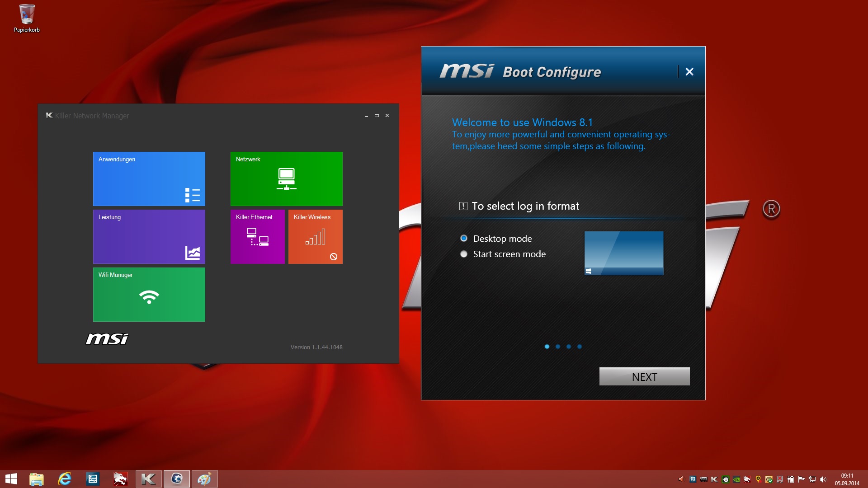Go to the fourth page indicator dot
The image size is (868, 488).
click(x=580, y=347)
